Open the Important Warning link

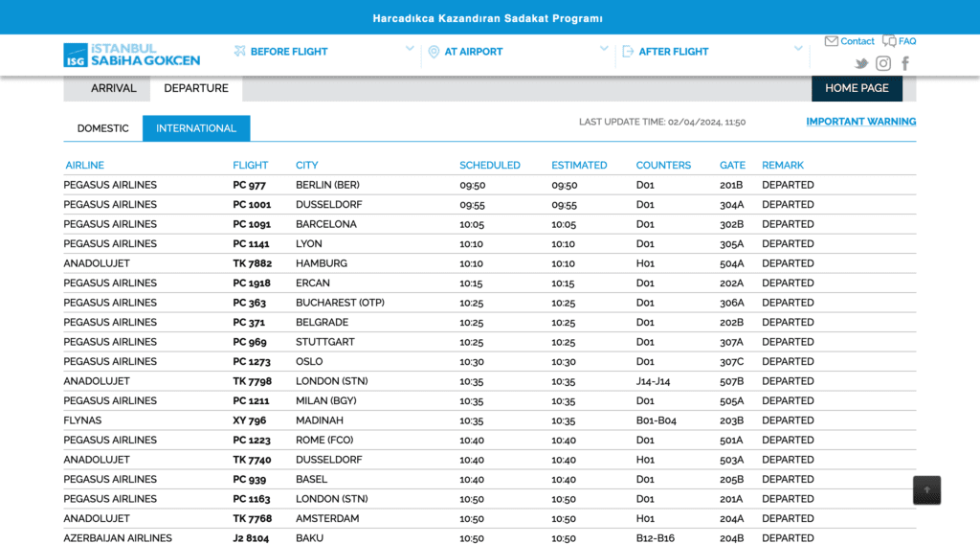(861, 122)
